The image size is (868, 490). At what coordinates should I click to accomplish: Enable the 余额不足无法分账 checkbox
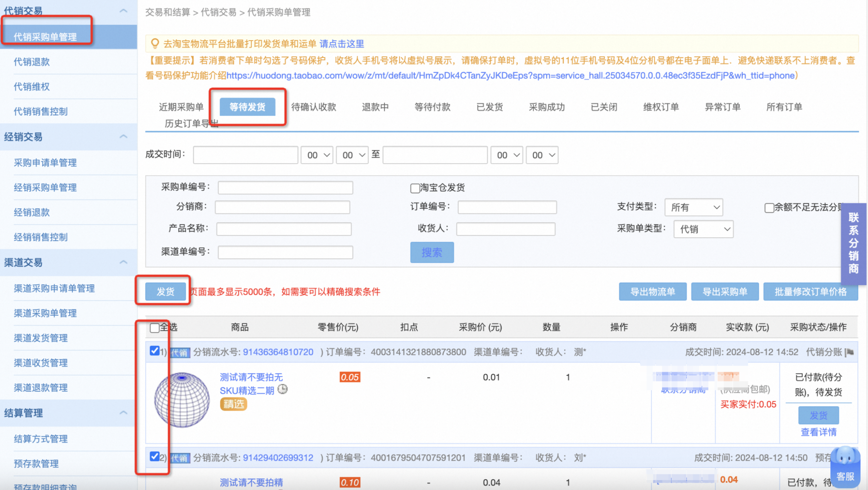[x=769, y=208]
